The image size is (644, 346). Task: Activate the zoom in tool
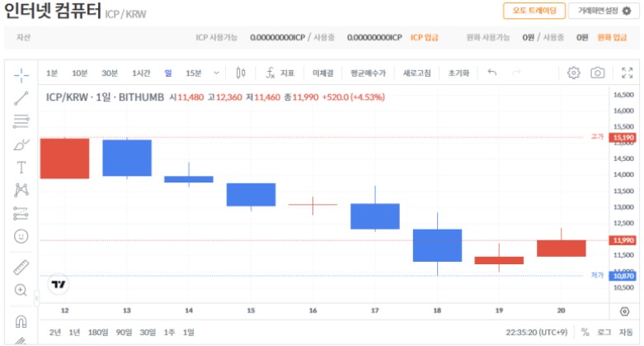coord(21,290)
